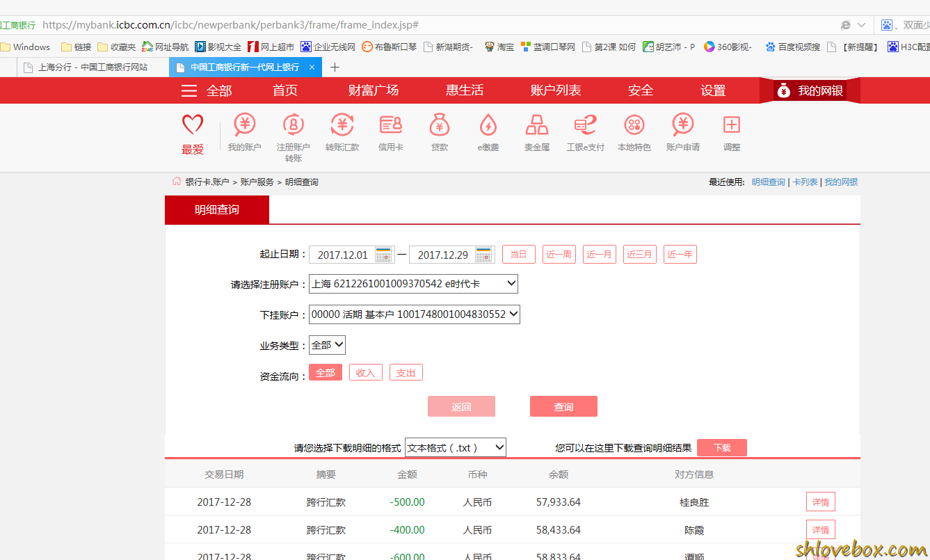Open the 贵金属 precious metals icon
This screenshot has height=560, width=930.
[x=536, y=125]
